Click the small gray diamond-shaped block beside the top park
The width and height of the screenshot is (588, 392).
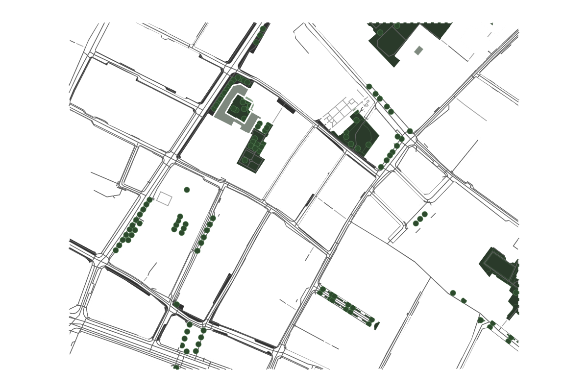pos(418,50)
